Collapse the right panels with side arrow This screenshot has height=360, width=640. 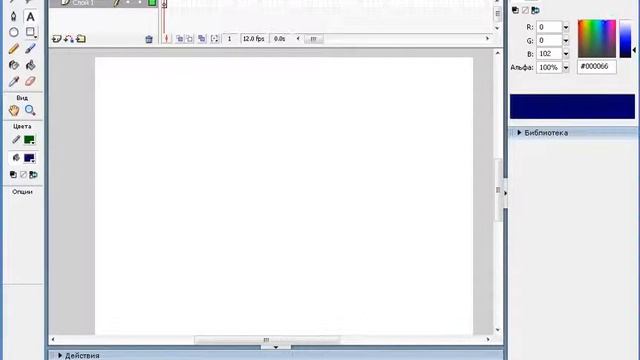pyautogui.click(x=505, y=193)
